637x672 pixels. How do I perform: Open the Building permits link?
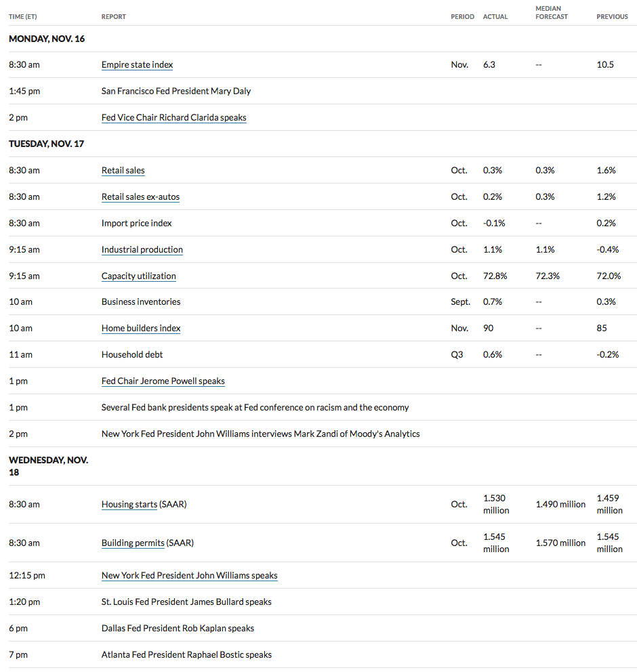(133, 543)
